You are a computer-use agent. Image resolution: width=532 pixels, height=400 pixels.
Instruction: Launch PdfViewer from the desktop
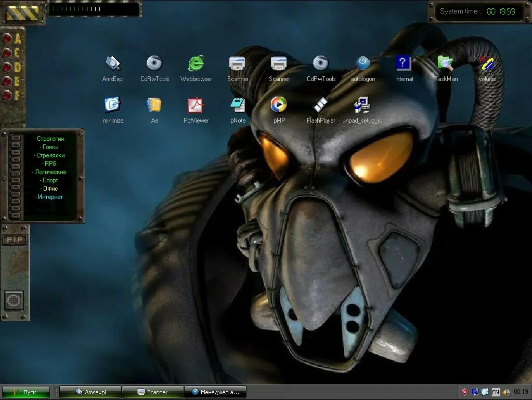coord(196,110)
